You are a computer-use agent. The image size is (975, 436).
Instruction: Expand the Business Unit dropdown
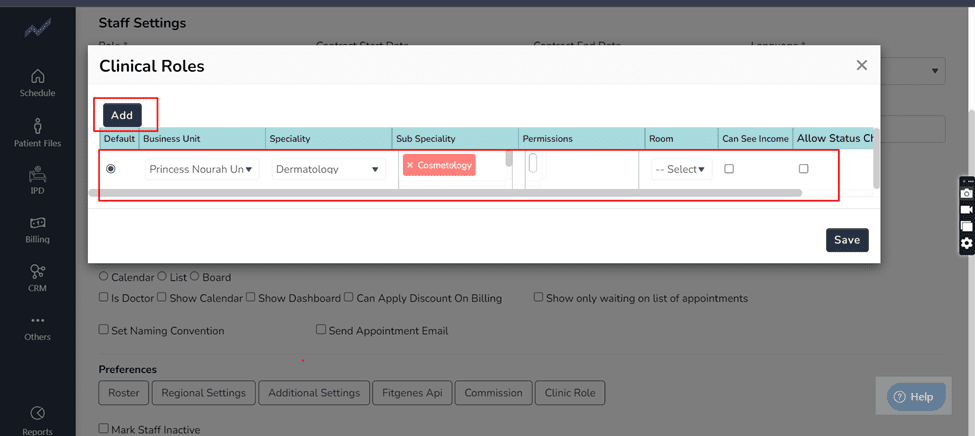click(x=201, y=170)
